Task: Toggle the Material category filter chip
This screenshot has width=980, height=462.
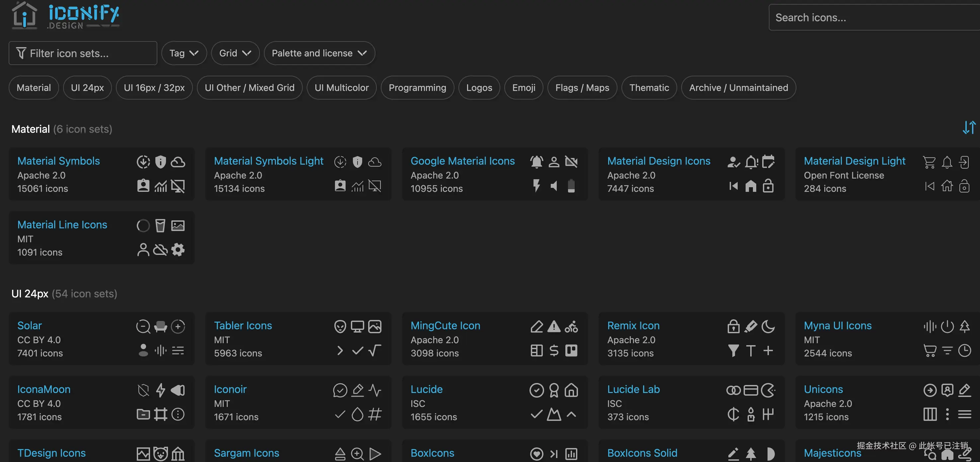Action: click(x=34, y=88)
